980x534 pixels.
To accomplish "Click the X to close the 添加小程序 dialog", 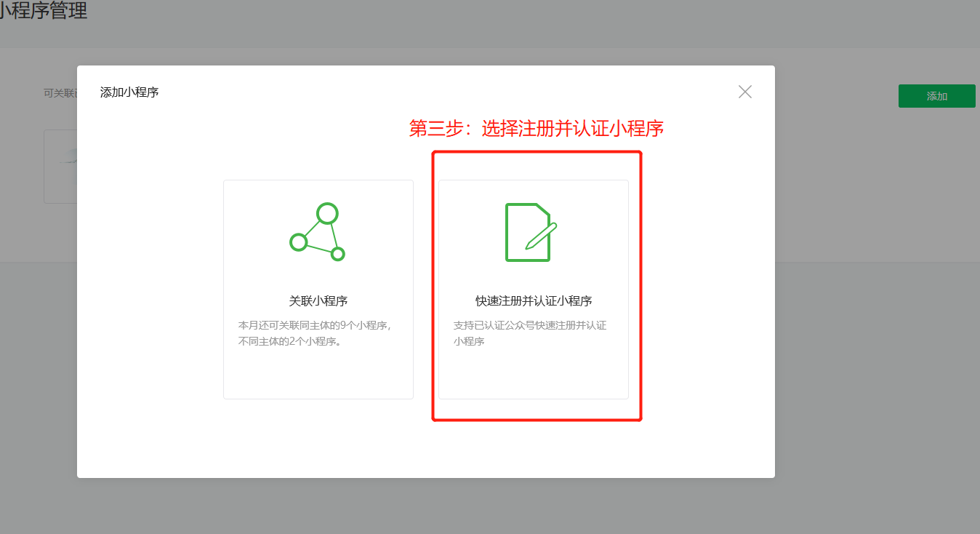I will point(744,92).
